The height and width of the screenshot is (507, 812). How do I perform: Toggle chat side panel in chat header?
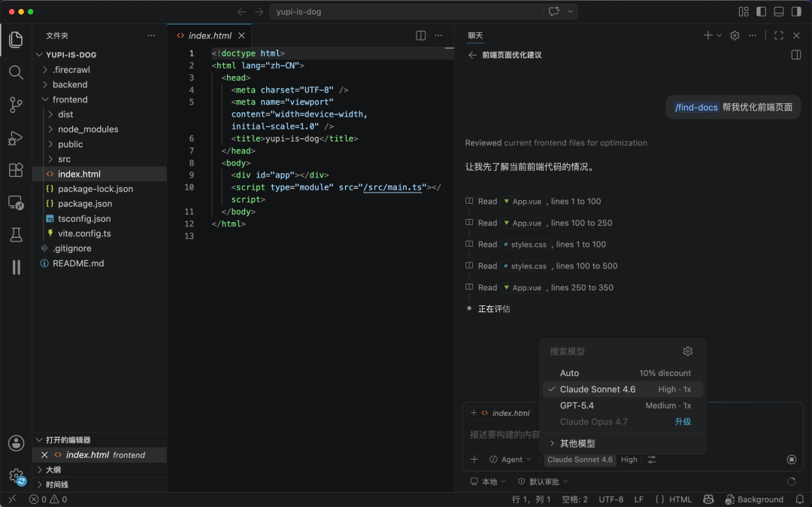796,55
